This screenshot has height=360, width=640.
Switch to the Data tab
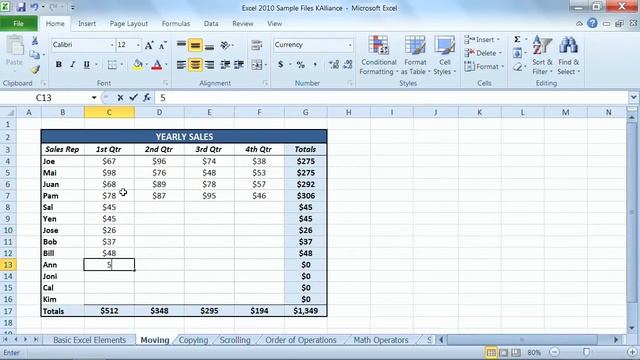211,24
